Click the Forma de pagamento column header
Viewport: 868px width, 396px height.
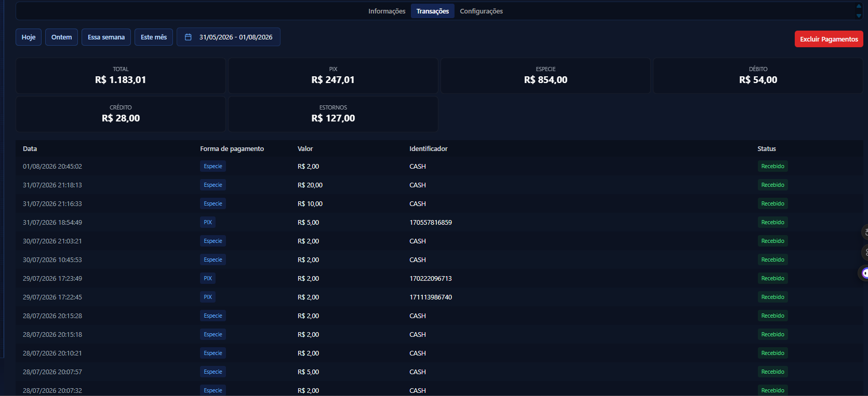(x=232, y=148)
